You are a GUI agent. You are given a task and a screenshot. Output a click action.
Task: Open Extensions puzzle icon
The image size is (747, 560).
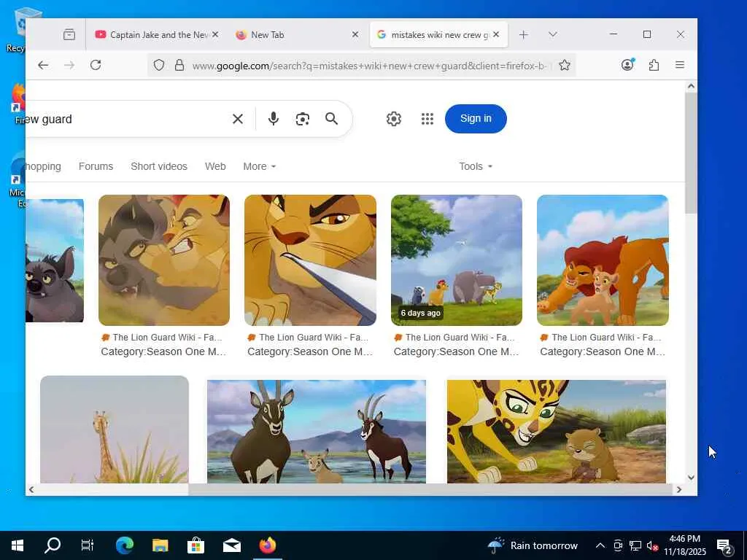(x=654, y=65)
